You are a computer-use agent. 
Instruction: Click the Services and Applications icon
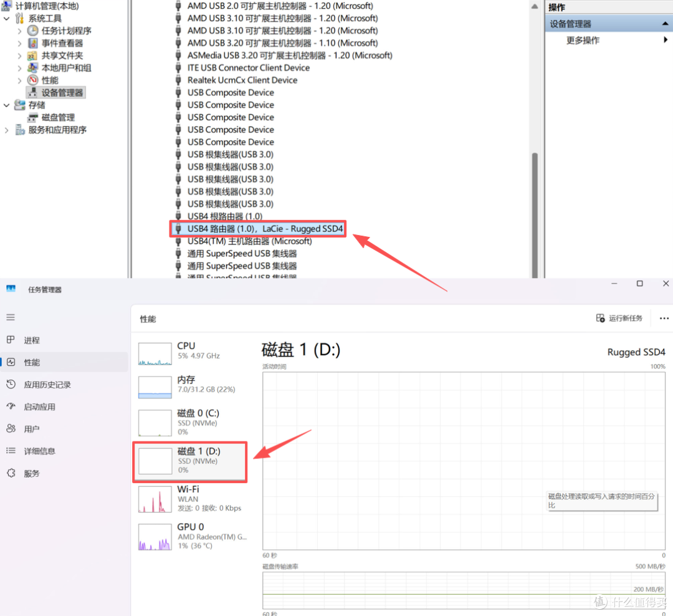(x=20, y=130)
